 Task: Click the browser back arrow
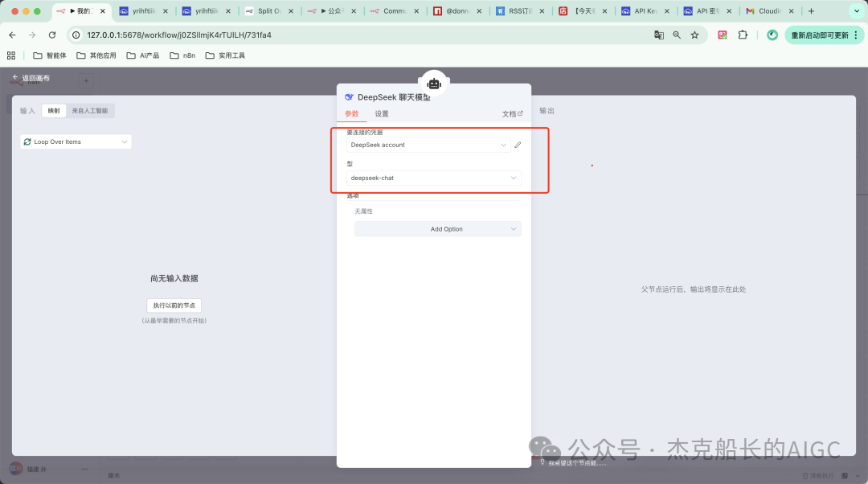pos(12,35)
